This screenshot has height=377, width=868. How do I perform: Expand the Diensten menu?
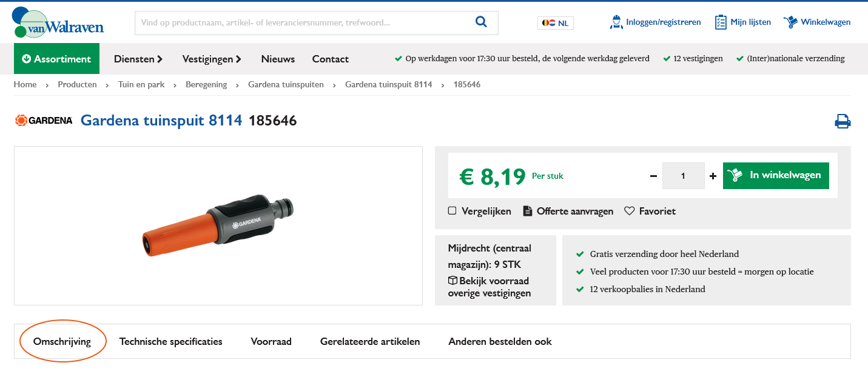[138, 59]
